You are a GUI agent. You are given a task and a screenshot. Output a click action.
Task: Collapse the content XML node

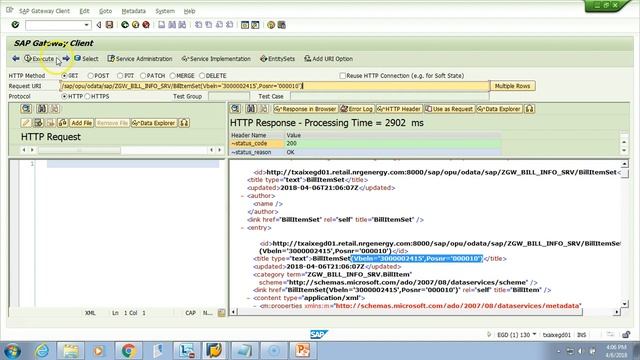click(x=249, y=298)
